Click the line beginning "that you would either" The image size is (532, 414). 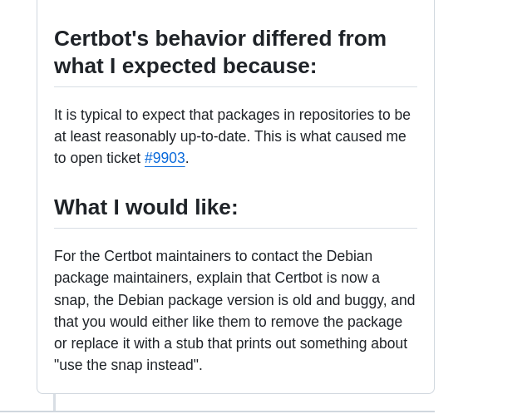[x=228, y=322]
